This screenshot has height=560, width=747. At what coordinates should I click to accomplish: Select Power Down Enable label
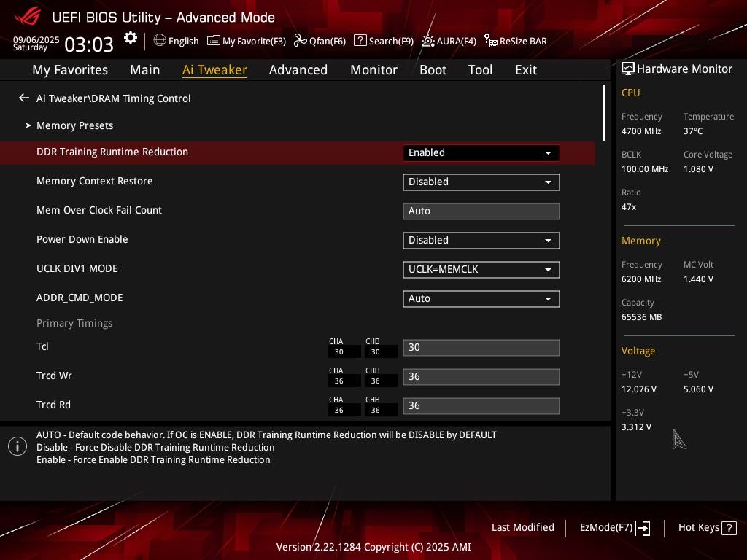click(x=82, y=239)
